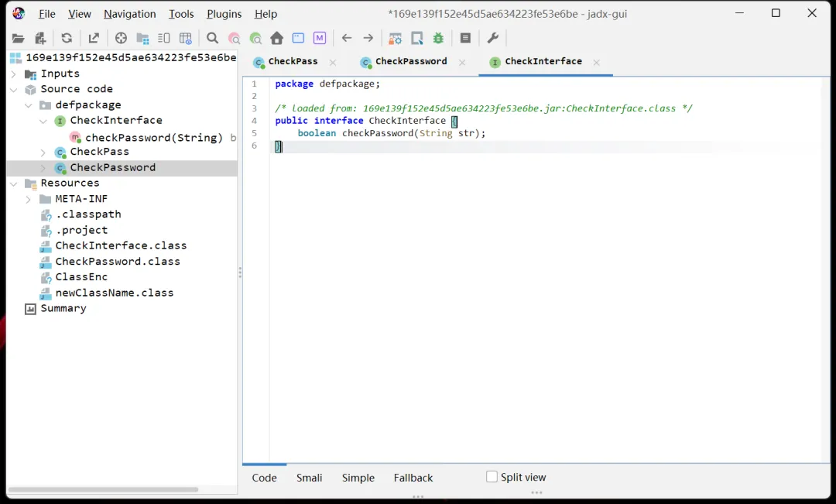This screenshot has height=504, width=836.
Task: Navigate back with left arrow
Action: 347,38
